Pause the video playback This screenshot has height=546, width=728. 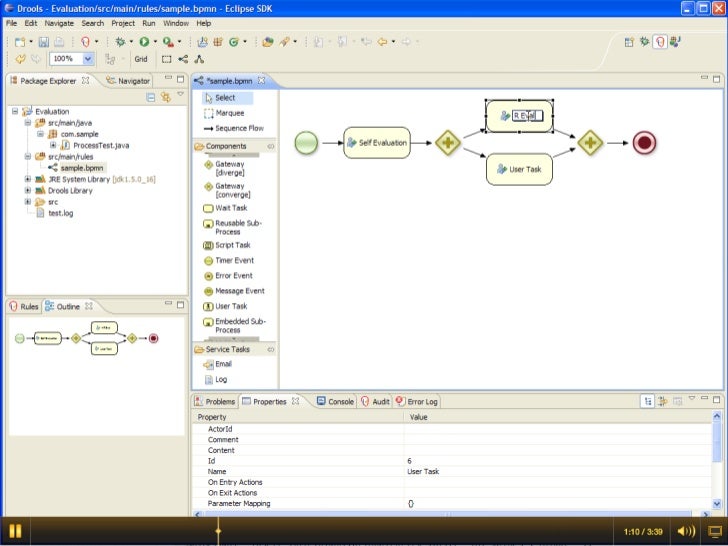coord(15,531)
